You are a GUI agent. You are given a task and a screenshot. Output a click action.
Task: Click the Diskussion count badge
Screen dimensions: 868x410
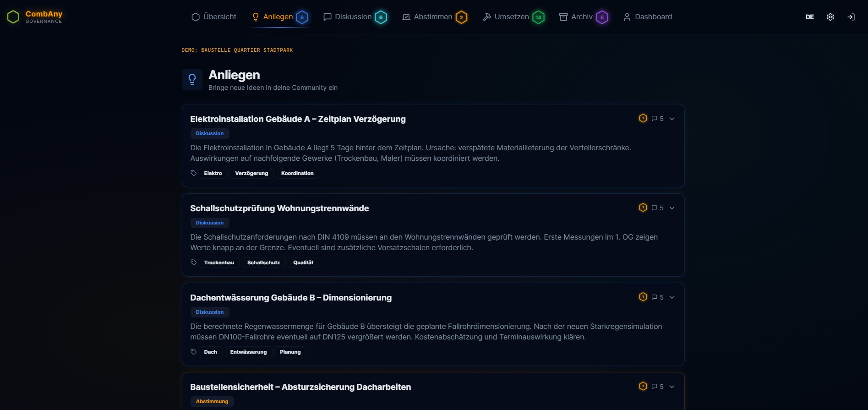[x=381, y=17]
